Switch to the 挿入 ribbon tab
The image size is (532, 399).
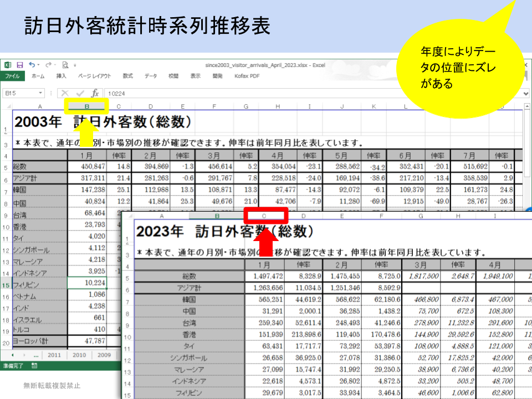(x=61, y=76)
